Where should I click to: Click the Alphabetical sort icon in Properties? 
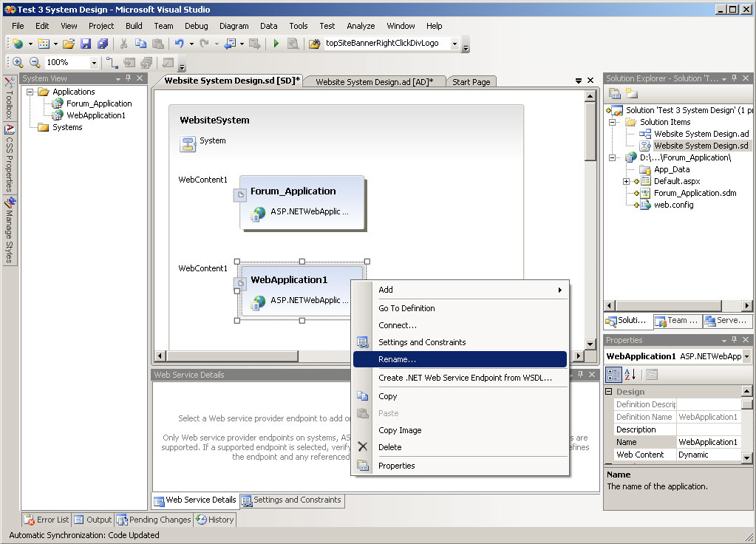[630, 375]
